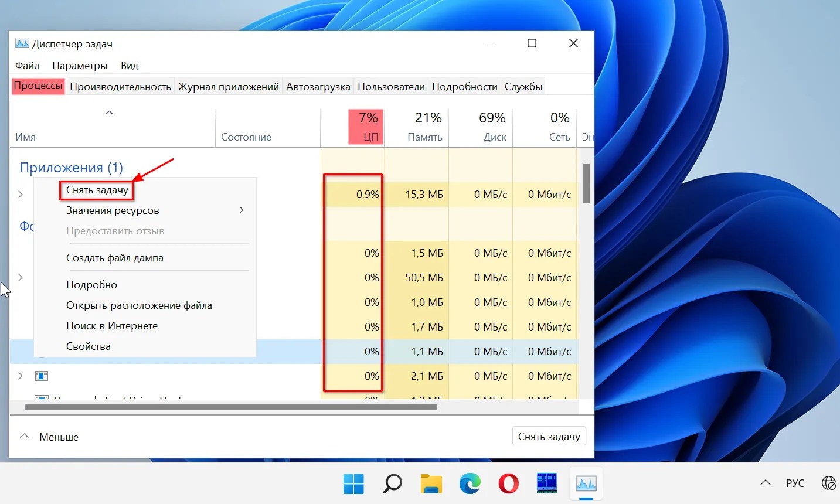The image size is (840, 504).
Task: Click the Task Manager taskbar icon
Action: [x=586, y=483]
